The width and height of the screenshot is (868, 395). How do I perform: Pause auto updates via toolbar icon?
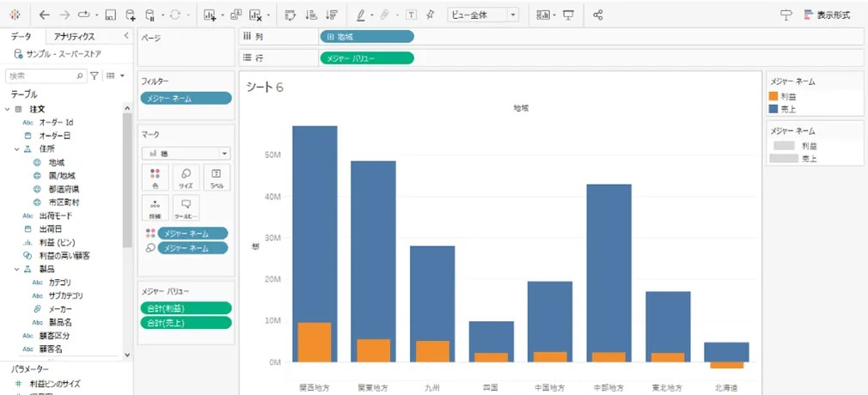[150, 15]
